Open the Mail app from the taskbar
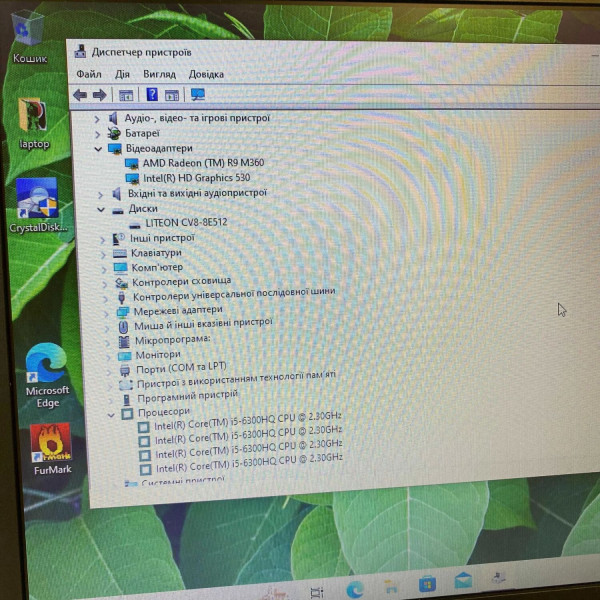Image resolution: width=600 pixels, height=600 pixels. (463, 581)
